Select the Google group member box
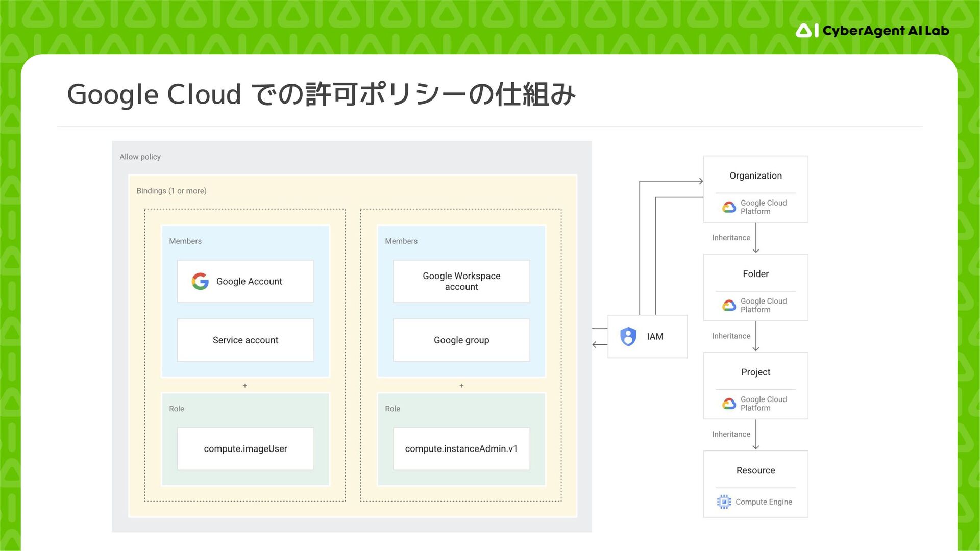980x551 pixels. [x=461, y=340]
